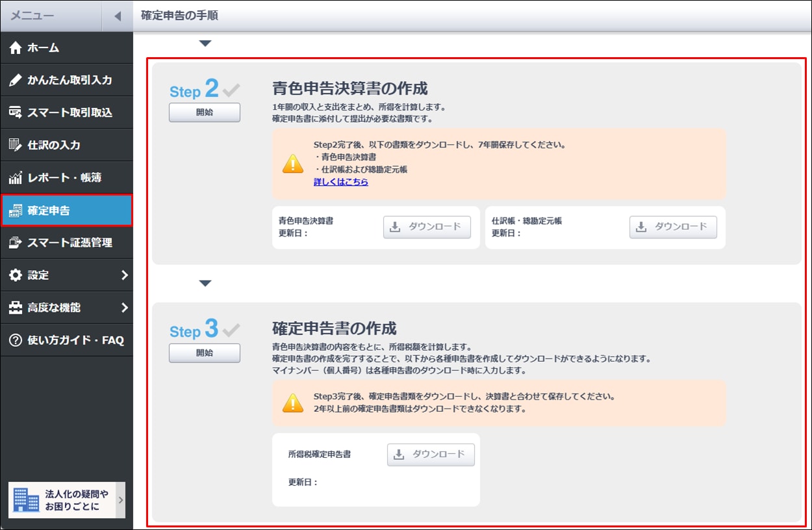Click the スマート証憑管理 document icon
Screen dimensions: 812x530
pos(16,242)
